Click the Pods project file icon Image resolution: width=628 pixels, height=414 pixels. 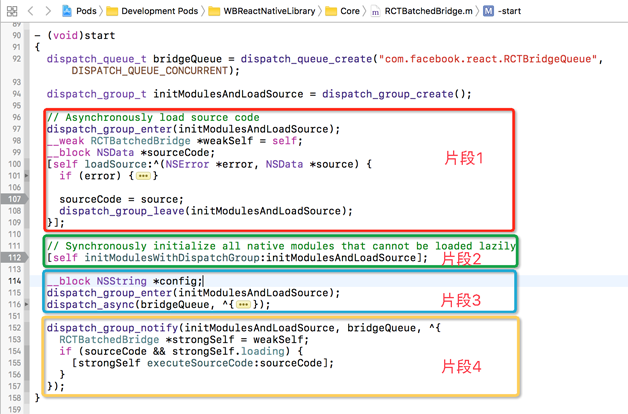pos(66,11)
